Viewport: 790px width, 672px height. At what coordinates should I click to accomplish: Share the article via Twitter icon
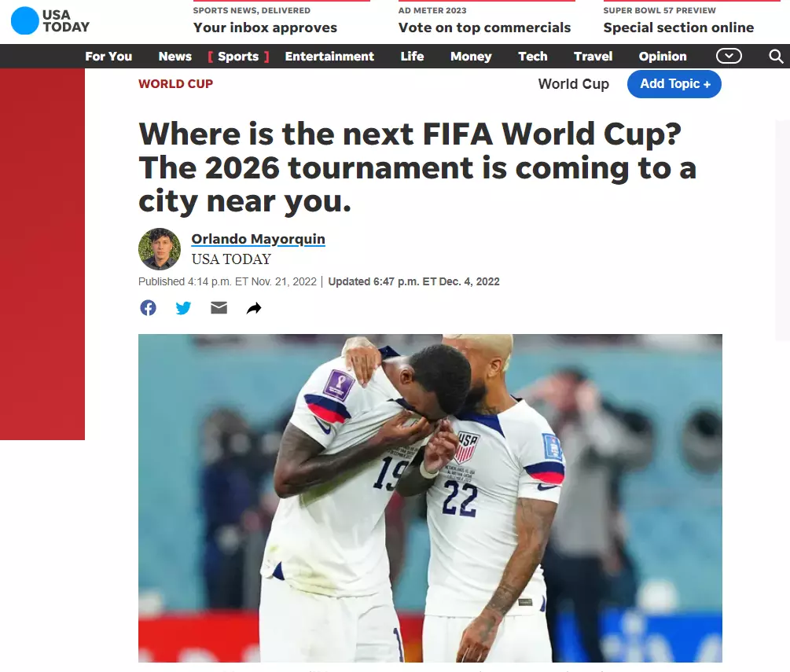click(183, 308)
